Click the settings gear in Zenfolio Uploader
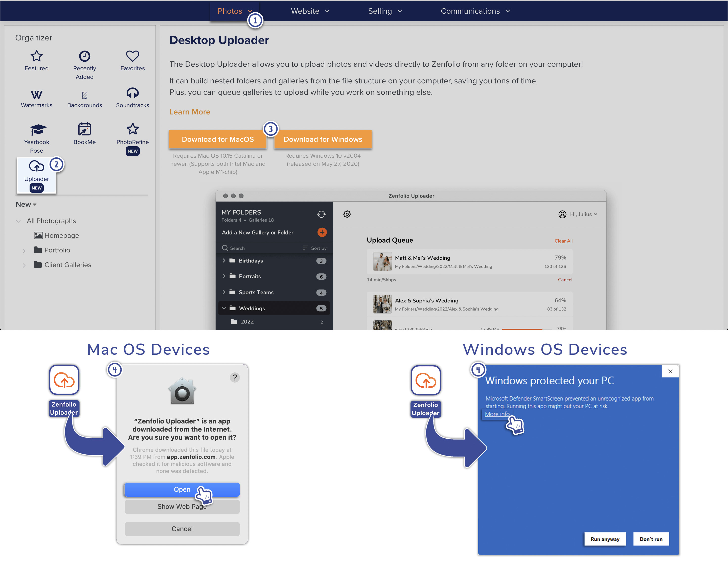Screen dimensions: 728x568 pyautogui.click(x=347, y=214)
